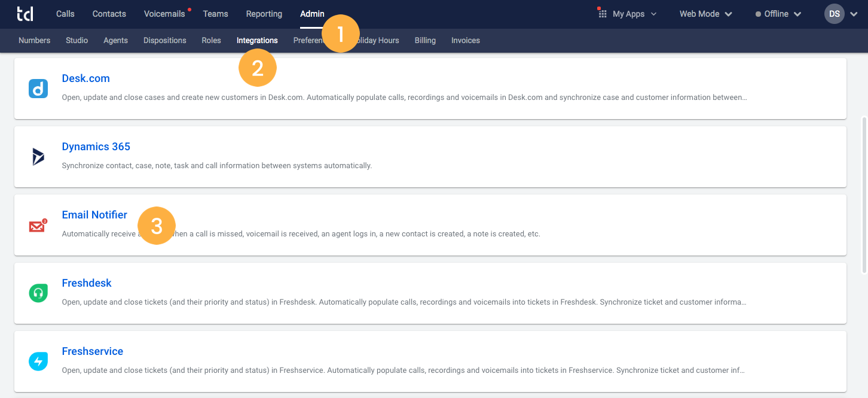Open the Freshdesk integration link
The image size is (868, 398).
coord(87,283)
